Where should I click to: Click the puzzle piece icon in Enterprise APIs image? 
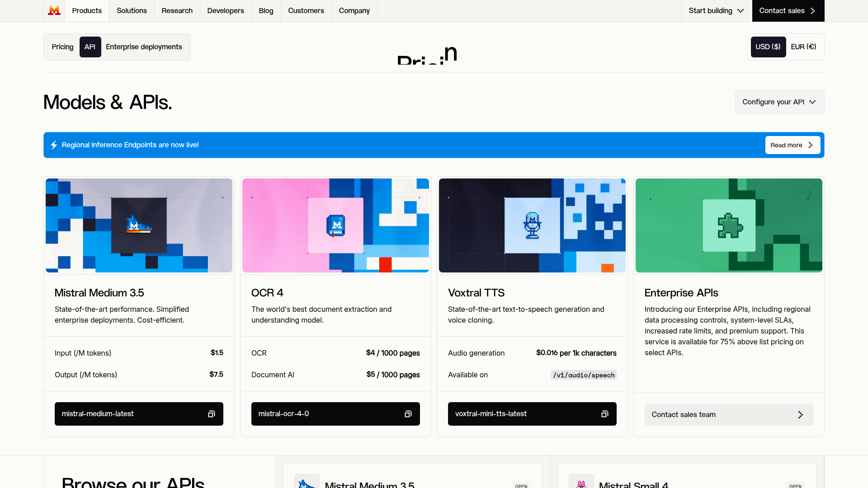click(x=729, y=225)
